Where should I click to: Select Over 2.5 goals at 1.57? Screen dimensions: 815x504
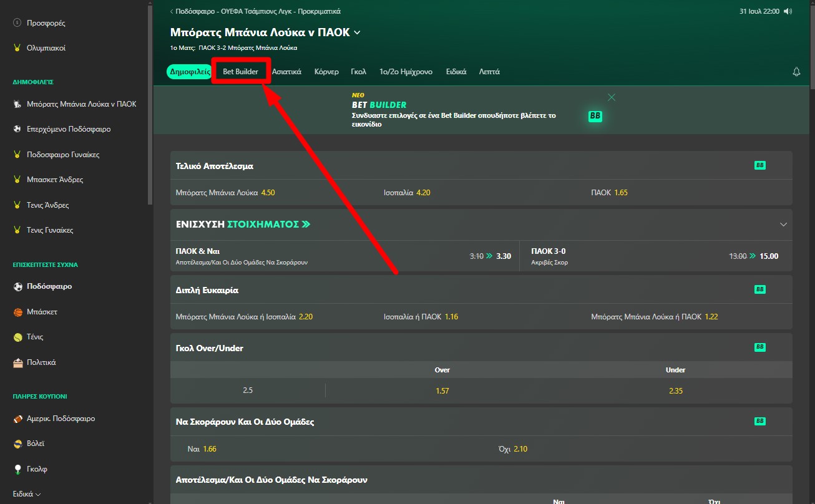coord(442,391)
